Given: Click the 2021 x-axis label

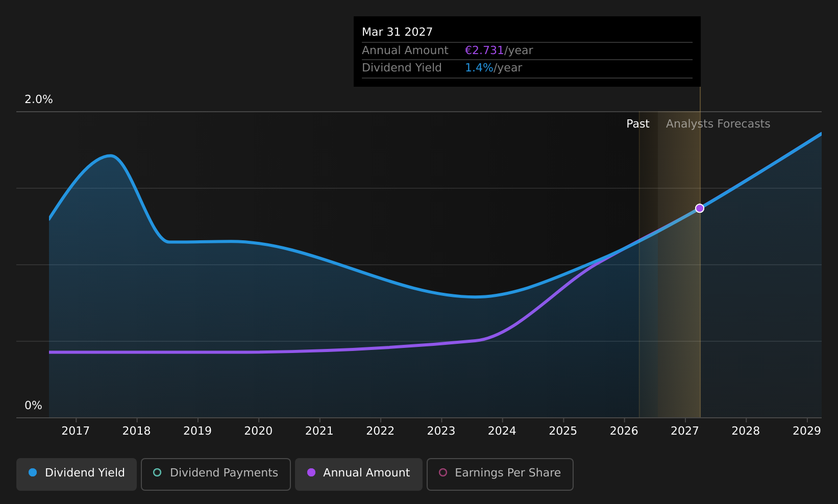Looking at the screenshot, I should (x=319, y=431).
